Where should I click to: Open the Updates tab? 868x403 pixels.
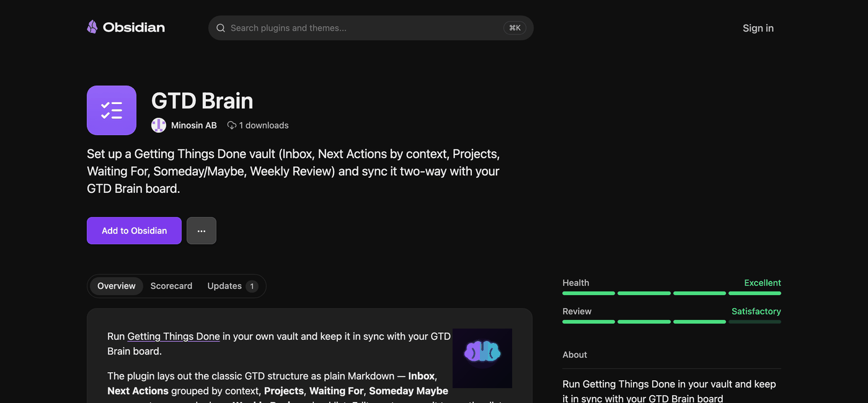point(232,286)
